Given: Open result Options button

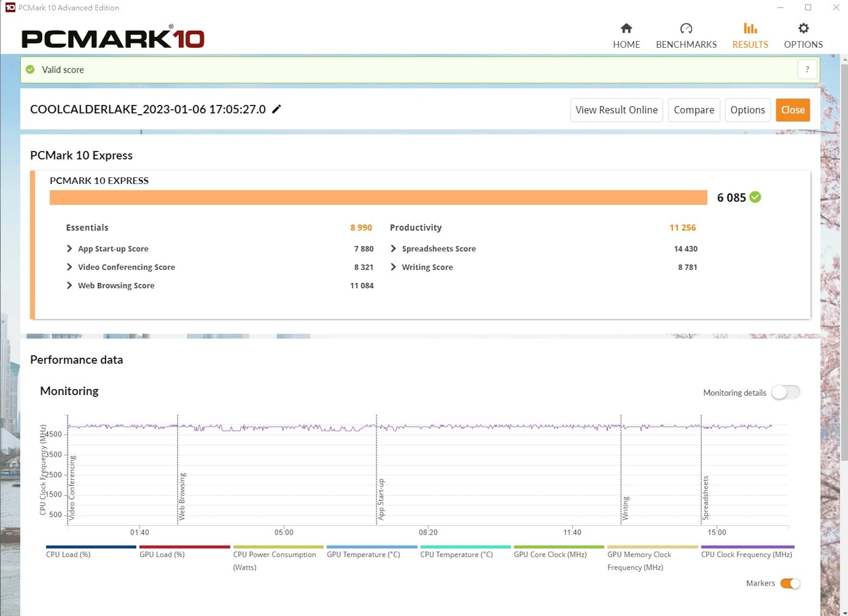Looking at the screenshot, I should [x=748, y=110].
